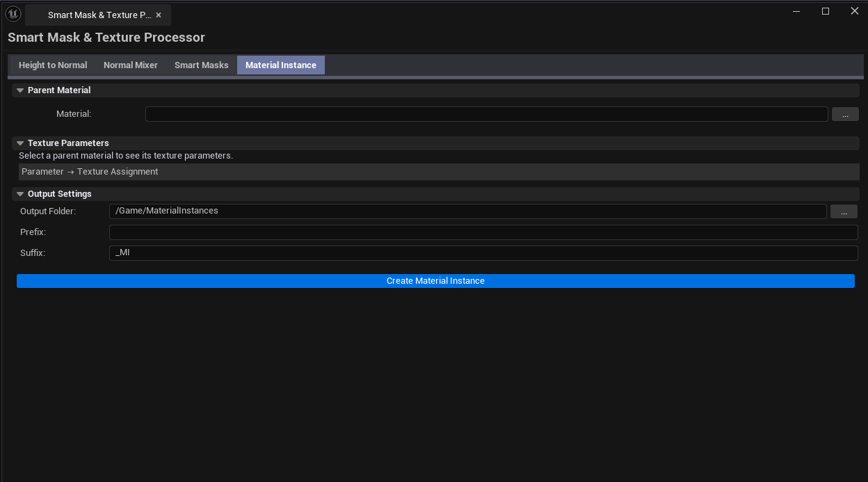This screenshot has height=482, width=868.
Task: Select the Material Instance tab
Action: (x=281, y=65)
